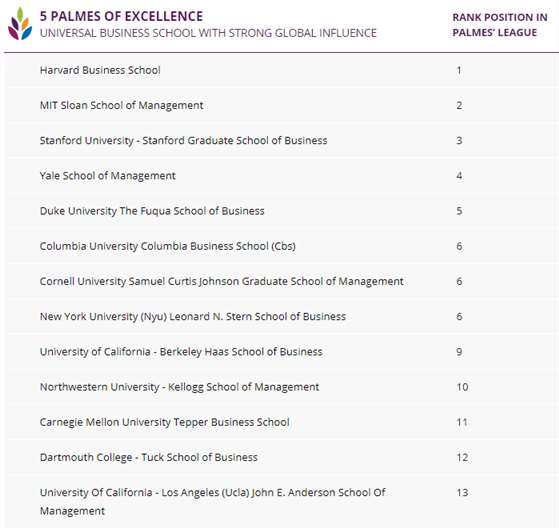Image resolution: width=559 pixels, height=528 pixels.
Task: Click rank 13 beside UCLA Anderson
Action: coord(462,493)
